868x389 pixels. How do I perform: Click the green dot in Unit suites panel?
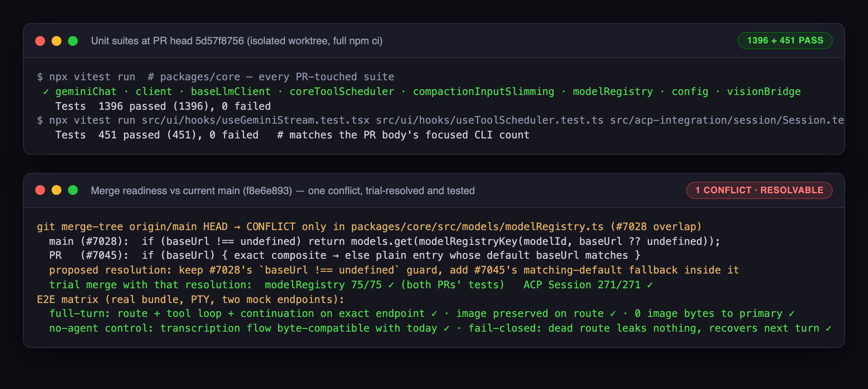pyautogui.click(x=73, y=41)
